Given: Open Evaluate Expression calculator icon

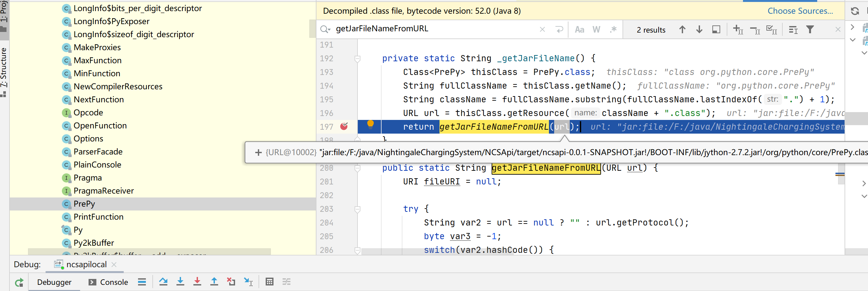Looking at the screenshot, I should pos(269,282).
